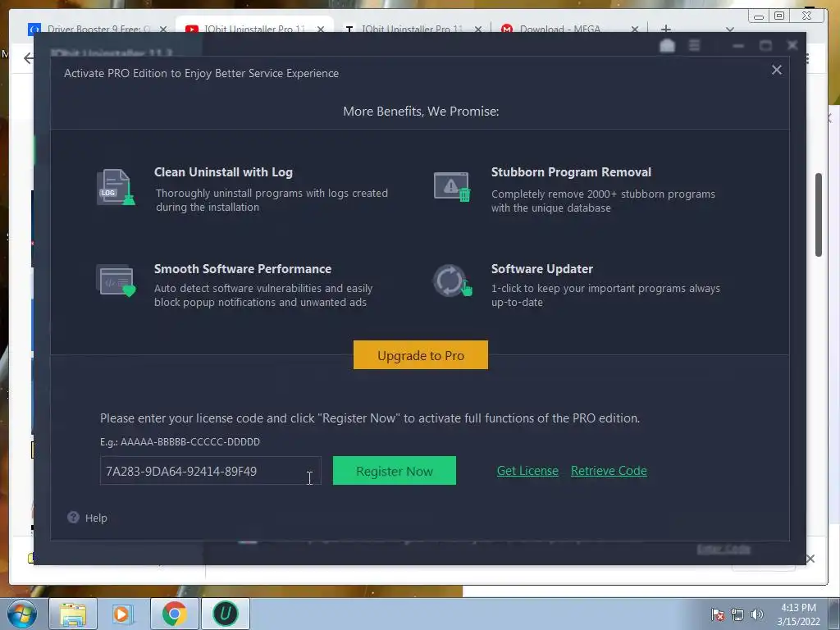
Task: Select the Stubborn Program Removal heading
Action: [x=571, y=172]
